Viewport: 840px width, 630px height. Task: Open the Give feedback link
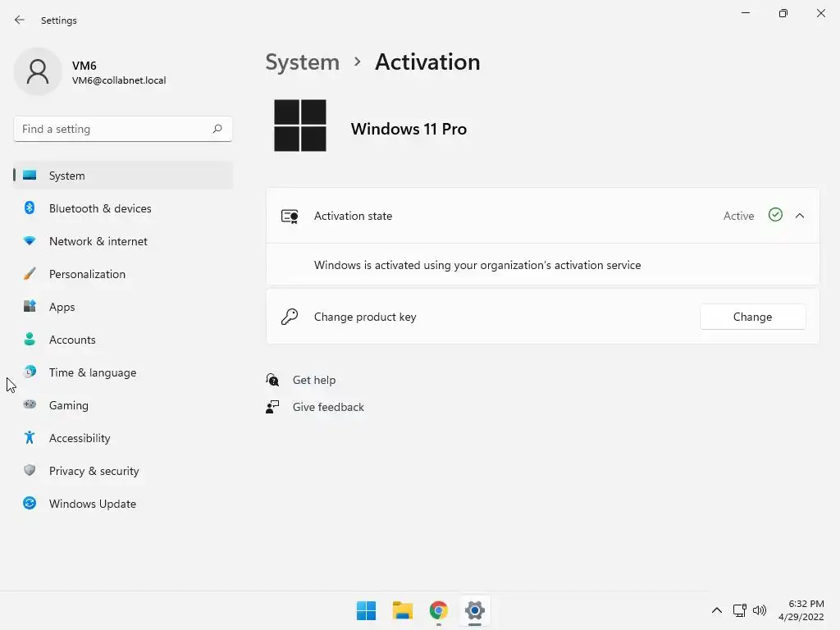coord(328,407)
